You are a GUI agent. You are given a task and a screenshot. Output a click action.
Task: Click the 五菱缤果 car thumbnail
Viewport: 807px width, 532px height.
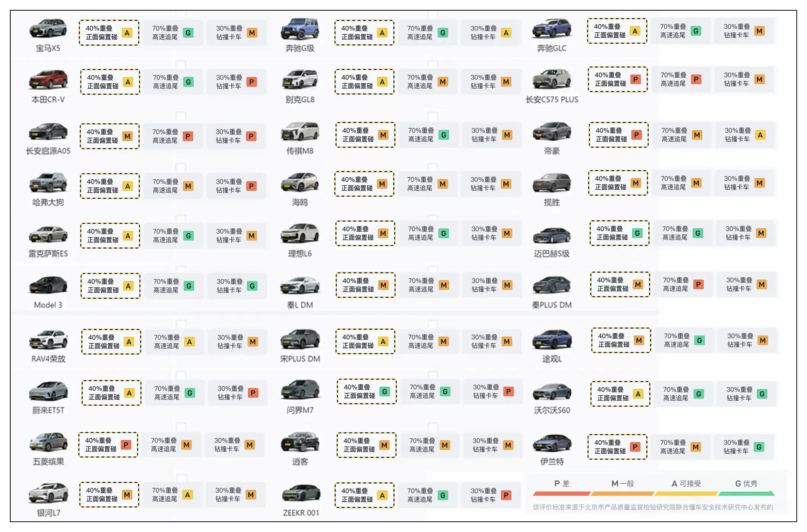[x=48, y=442]
